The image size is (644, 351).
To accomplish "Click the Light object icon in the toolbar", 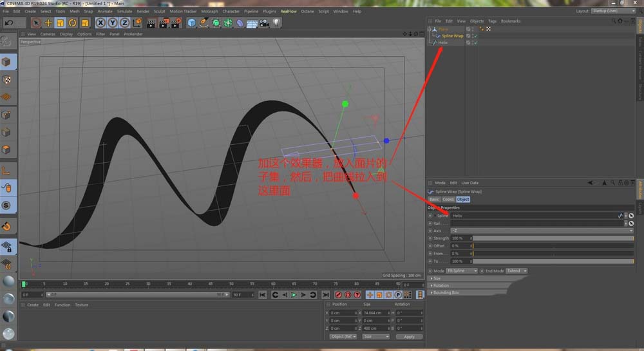I will (x=276, y=23).
